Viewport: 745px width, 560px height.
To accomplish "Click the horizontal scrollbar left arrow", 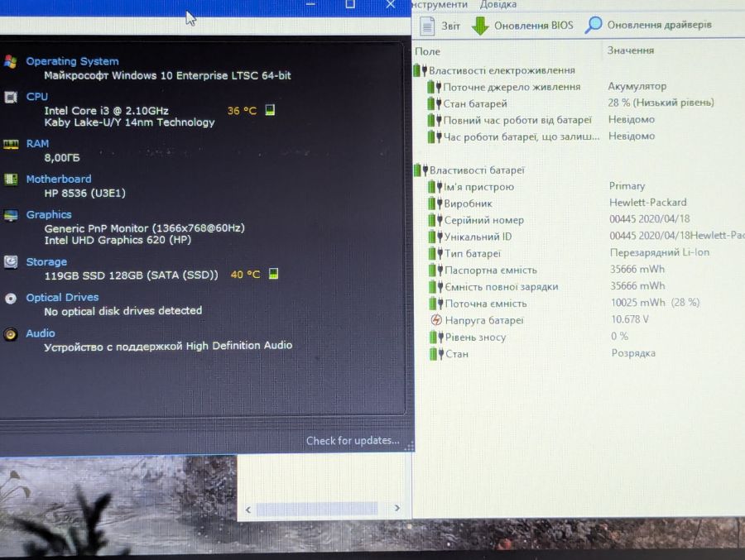I will point(248,510).
